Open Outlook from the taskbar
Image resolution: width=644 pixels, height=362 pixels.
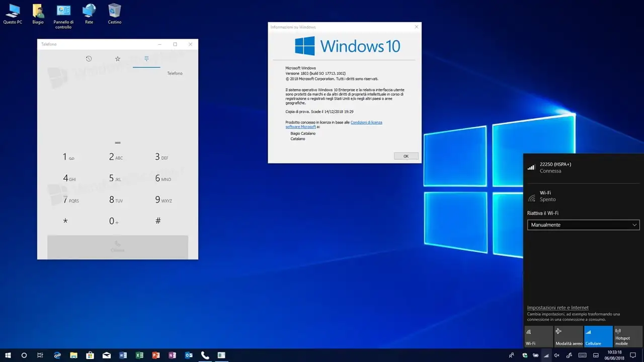(x=189, y=355)
